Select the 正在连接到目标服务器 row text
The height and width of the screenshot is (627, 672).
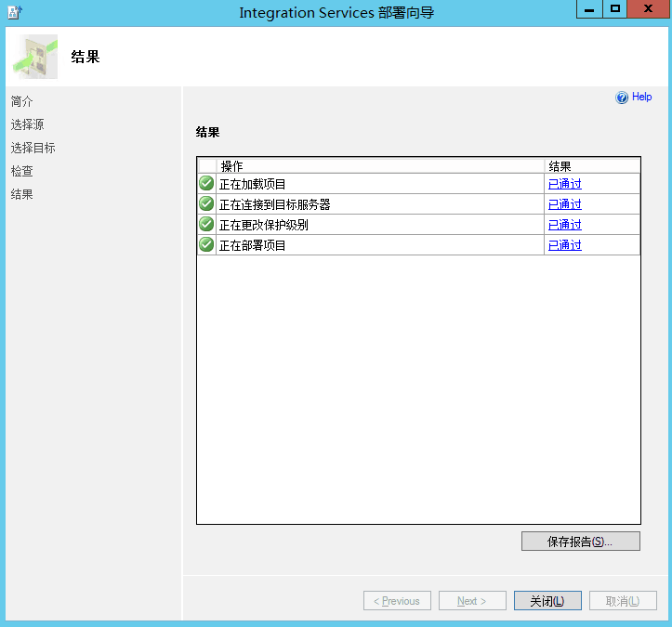point(275,204)
